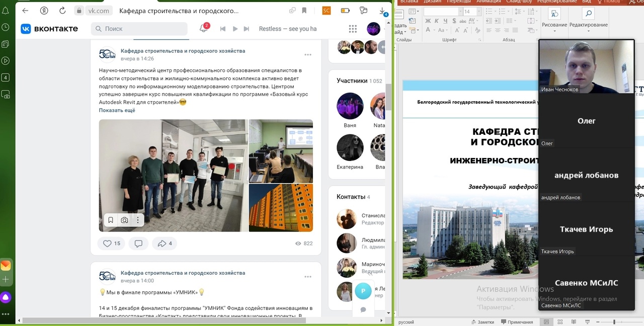Viewport: 644px width, 326px height.
Task: Open the browser battery saver icon
Action: pyautogui.click(x=345, y=11)
